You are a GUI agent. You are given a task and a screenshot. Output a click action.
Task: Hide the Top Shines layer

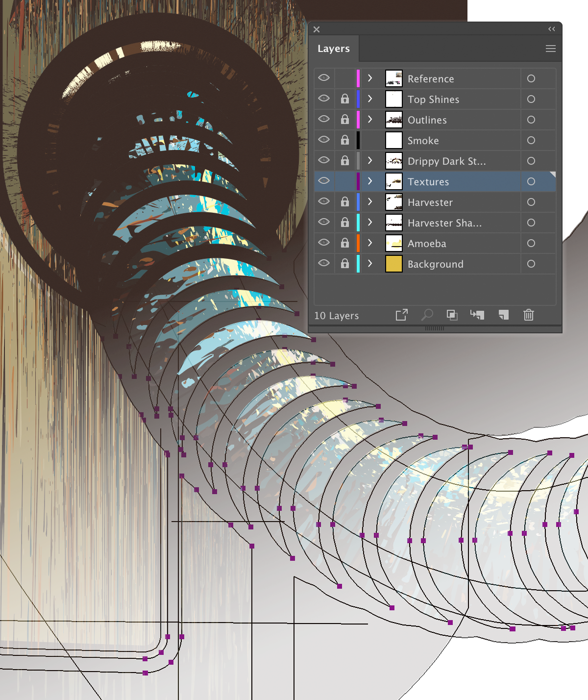pyautogui.click(x=324, y=99)
